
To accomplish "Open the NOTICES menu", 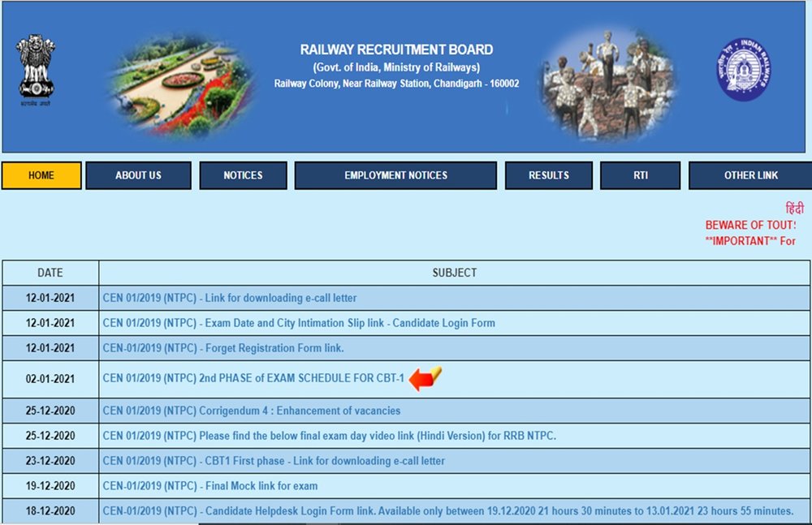I will pos(243,175).
